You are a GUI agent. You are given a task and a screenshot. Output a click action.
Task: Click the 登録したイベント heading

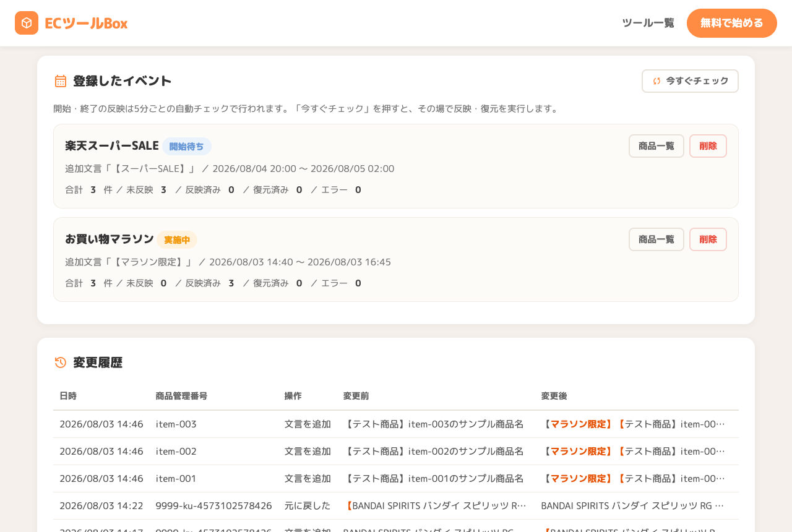tap(123, 81)
